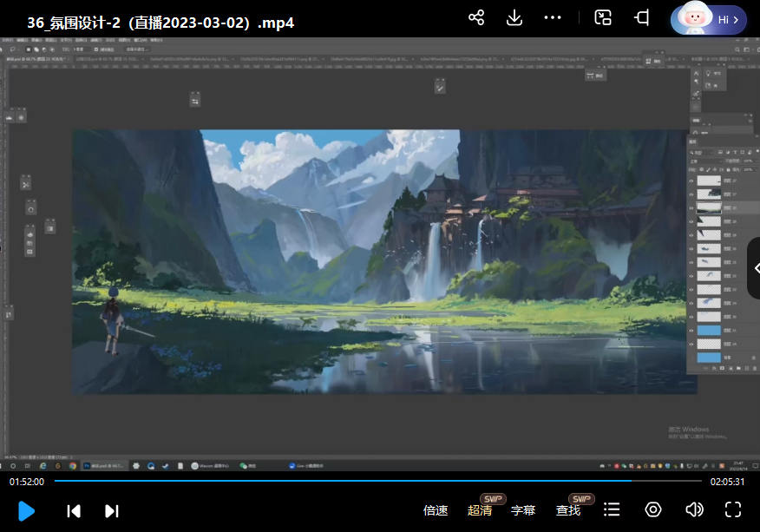Click the share icon in the player header
This screenshot has width=760, height=532.
point(476,18)
